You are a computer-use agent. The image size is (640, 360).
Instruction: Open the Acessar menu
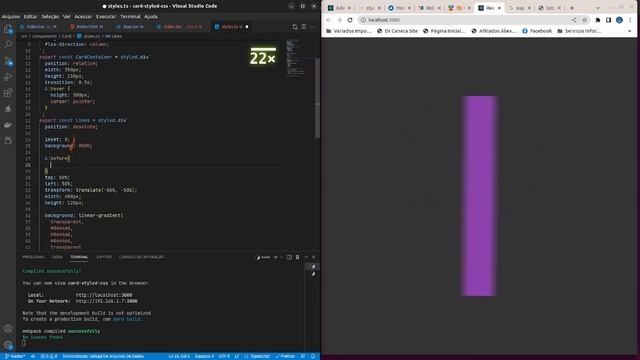(83, 16)
